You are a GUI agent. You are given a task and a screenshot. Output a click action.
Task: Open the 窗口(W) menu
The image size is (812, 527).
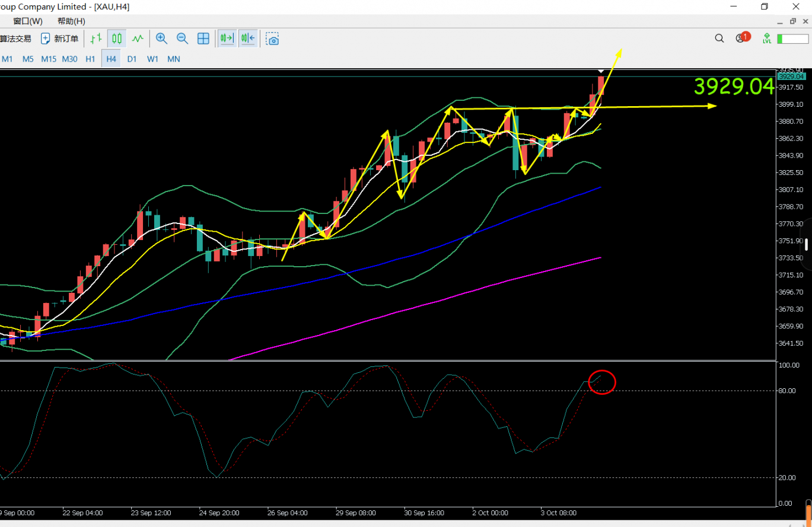click(x=28, y=21)
